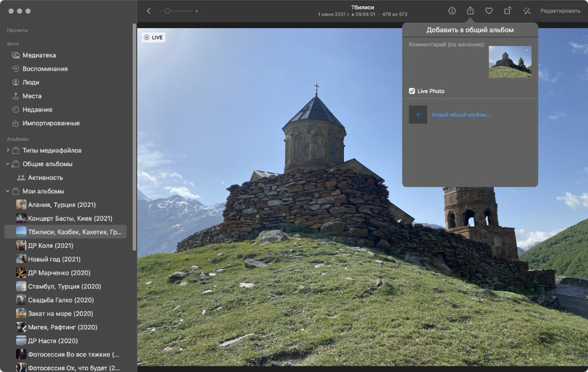Click the LIVE badge on the photo
Screen dimensions: 588x372
[x=153, y=37]
